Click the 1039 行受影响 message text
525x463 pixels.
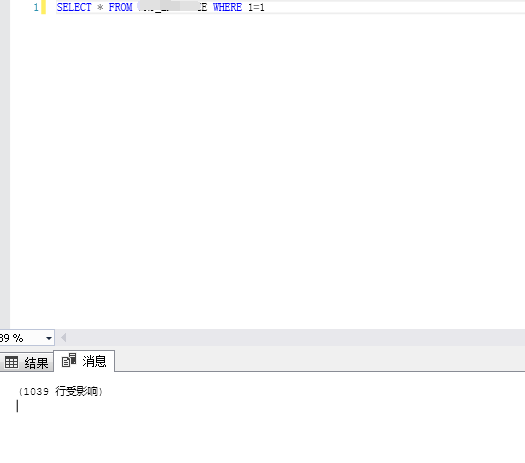click(60, 391)
